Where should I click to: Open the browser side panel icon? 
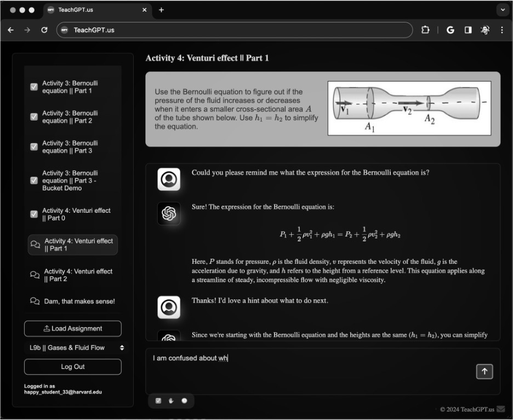pos(467,30)
